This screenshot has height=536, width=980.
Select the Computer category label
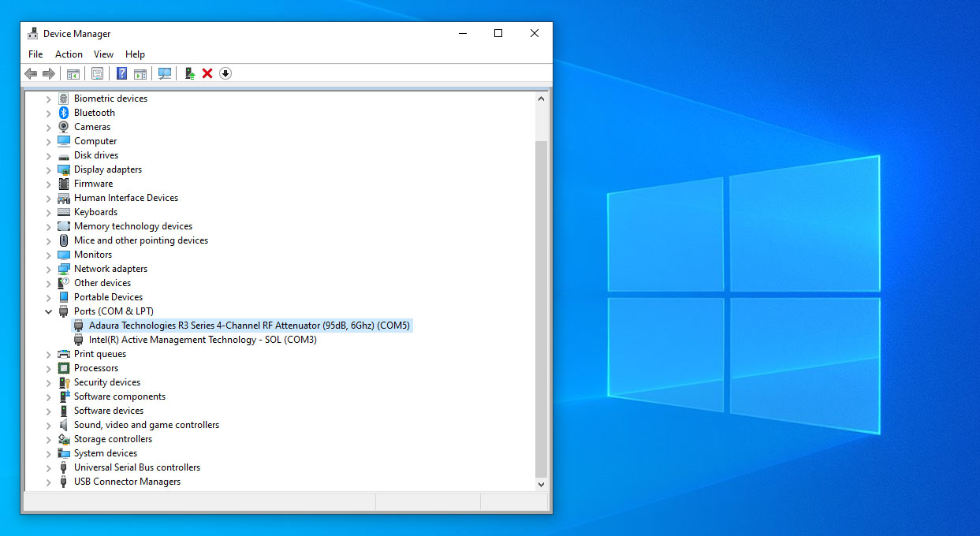point(95,141)
